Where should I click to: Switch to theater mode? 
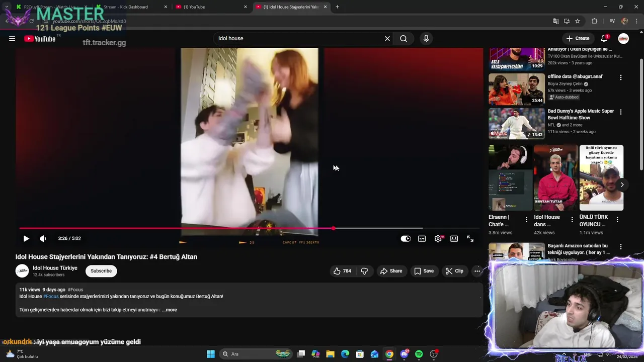(x=454, y=239)
